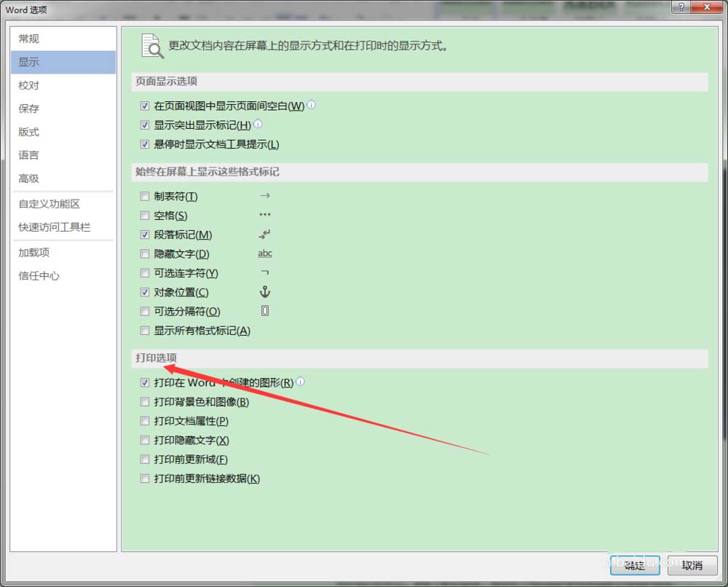Click the help question mark button in title bar
This screenshot has width=728, height=587.
click(x=681, y=7)
